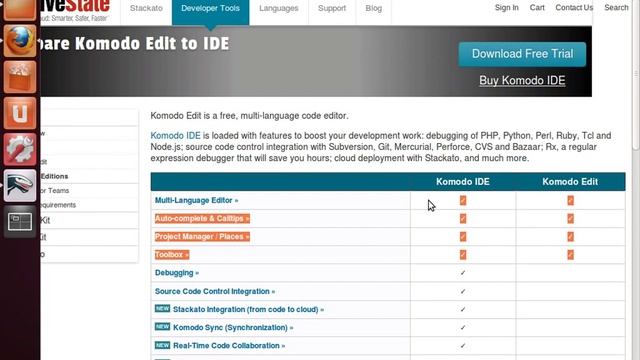Screen dimensions: 640x360
Task: Open System Settings gear and wrench icon
Action: point(20,149)
